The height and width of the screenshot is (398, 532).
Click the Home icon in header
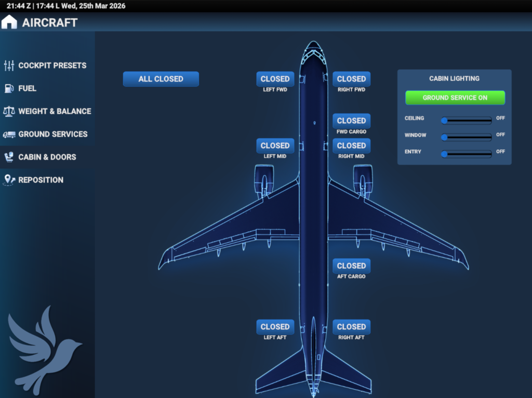[x=9, y=22]
